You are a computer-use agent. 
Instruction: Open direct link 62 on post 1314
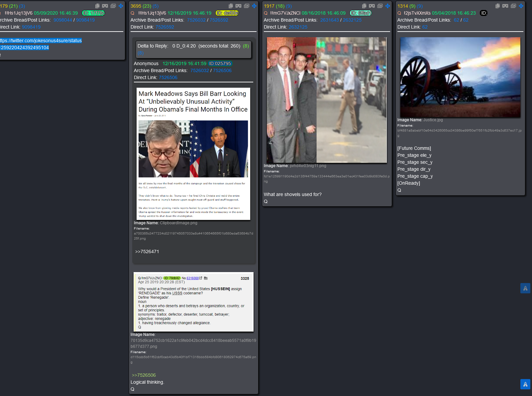tap(425, 27)
